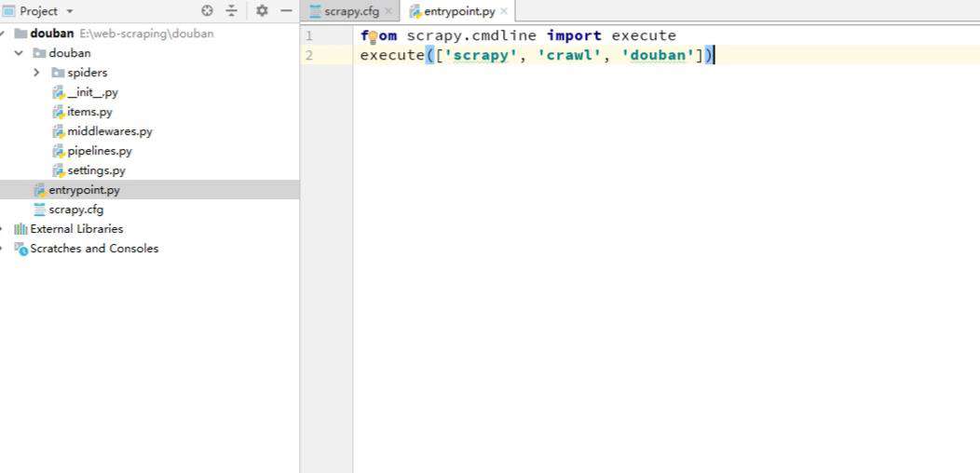Expand the spiders folder
Viewport: 980px width, 473px height.
click(x=36, y=73)
